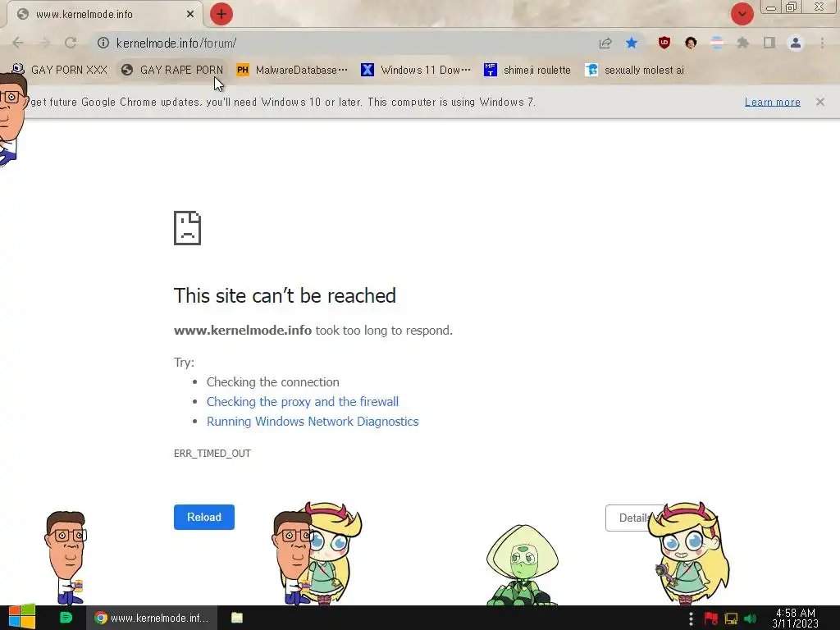Click the striped flag extension icon
Image resolution: width=840 pixels, height=630 pixels.
[717, 43]
